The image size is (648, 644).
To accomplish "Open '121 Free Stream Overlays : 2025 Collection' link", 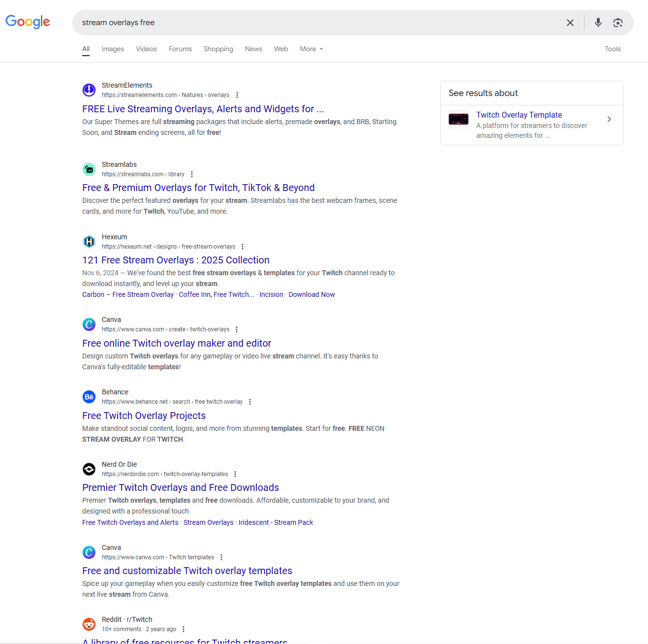I will click(x=176, y=260).
